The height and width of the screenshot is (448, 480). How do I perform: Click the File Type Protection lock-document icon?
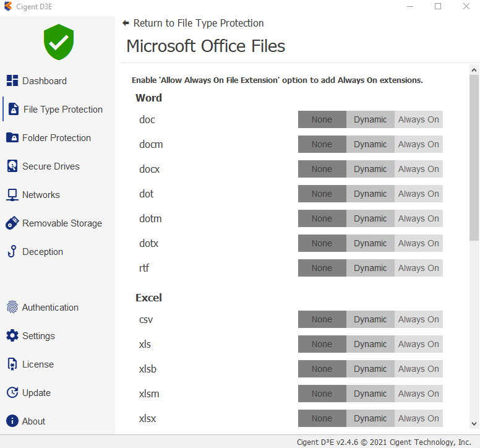tap(13, 109)
